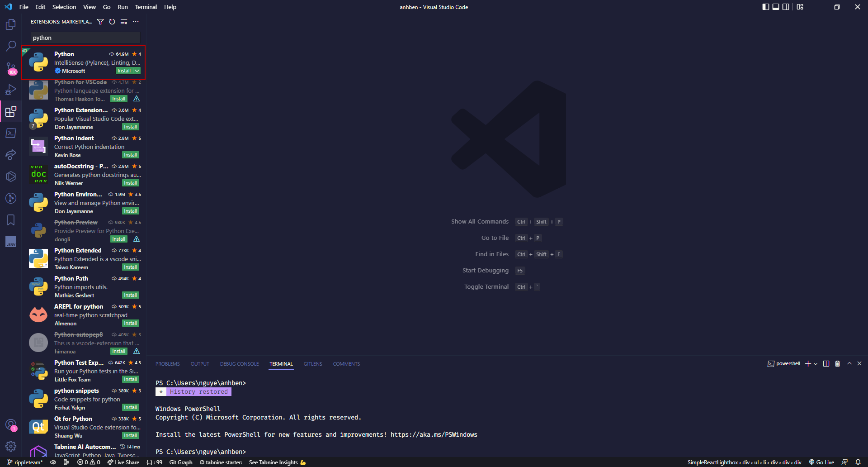Click breadcrumb SimpleReactLightbox in status bar

tap(713, 462)
